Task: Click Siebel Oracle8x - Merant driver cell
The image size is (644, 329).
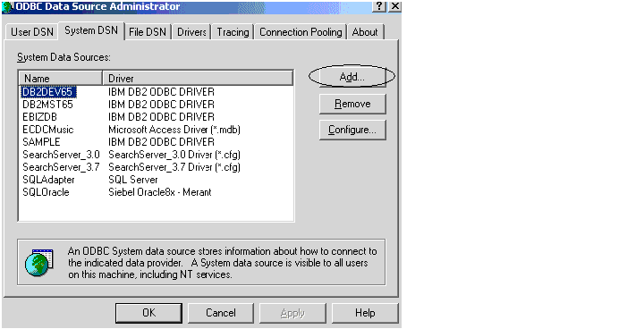Action: point(160,192)
